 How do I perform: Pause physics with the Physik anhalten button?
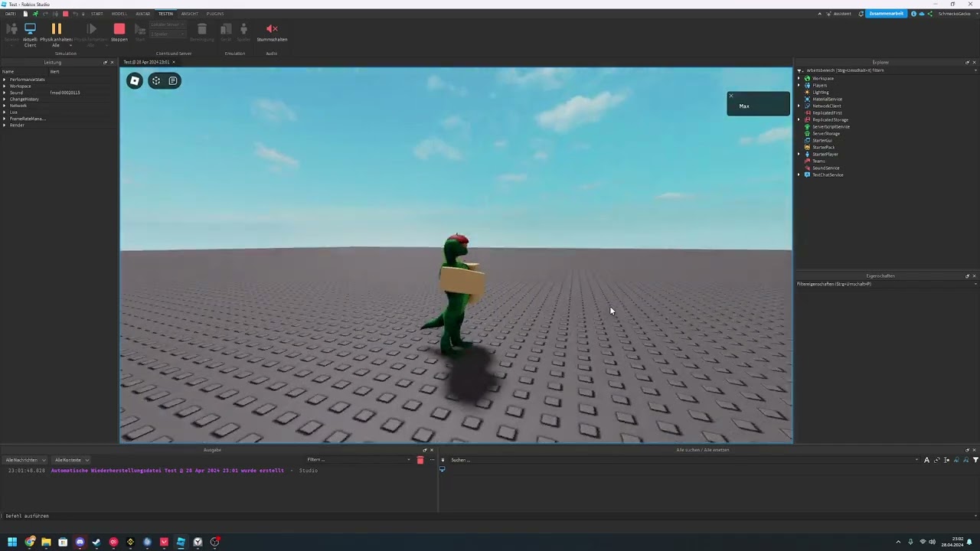pyautogui.click(x=56, y=34)
